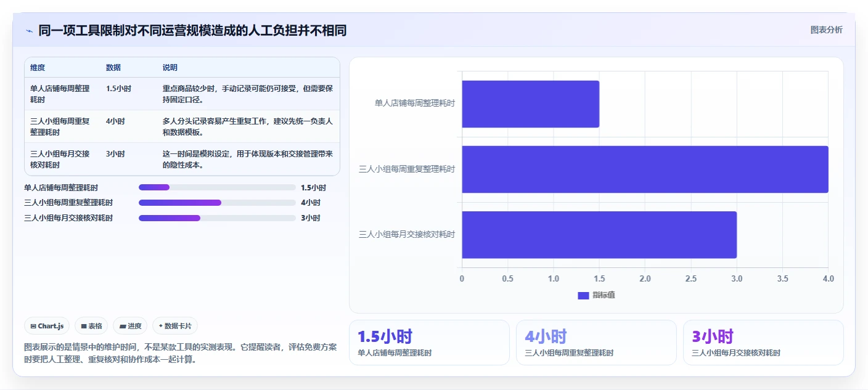Open the 4小时 data card
This screenshot has height=390, width=868.
[596, 343]
